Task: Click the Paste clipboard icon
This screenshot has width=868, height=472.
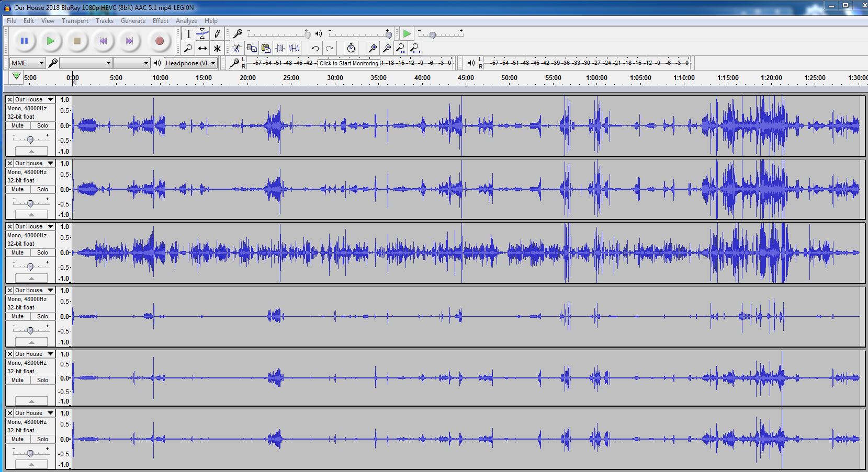Action: tap(266, 48)
